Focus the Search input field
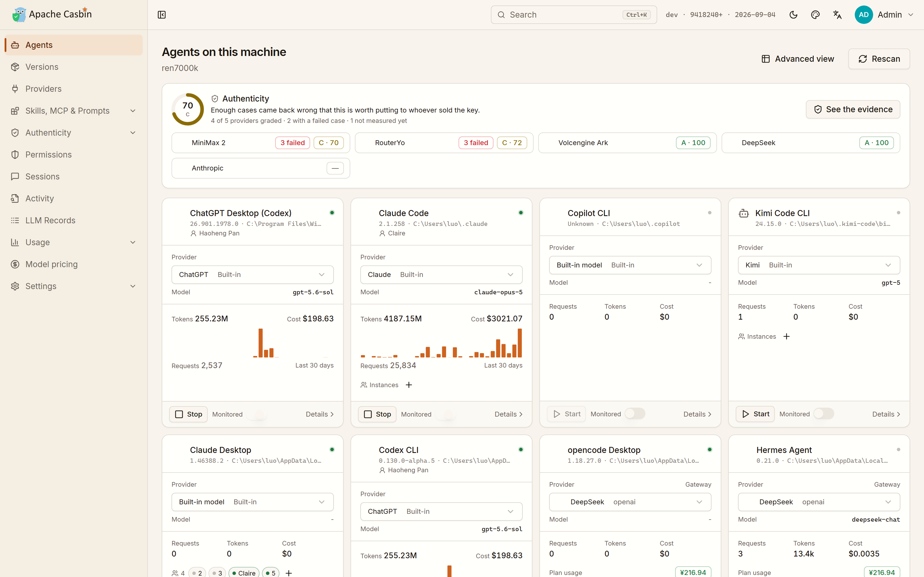 click(573, 14)
